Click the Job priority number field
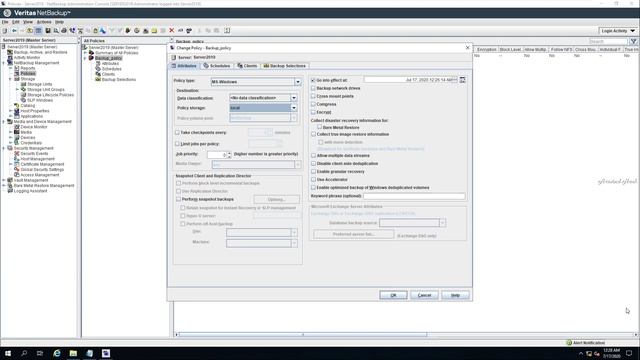 [216, 155]
